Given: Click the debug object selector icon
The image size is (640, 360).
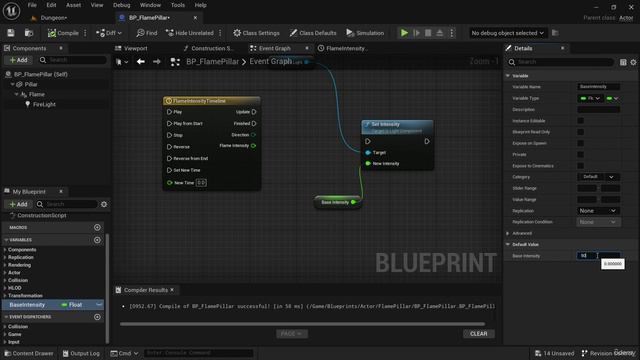Looking at the screenshot, I should point(555,33).
